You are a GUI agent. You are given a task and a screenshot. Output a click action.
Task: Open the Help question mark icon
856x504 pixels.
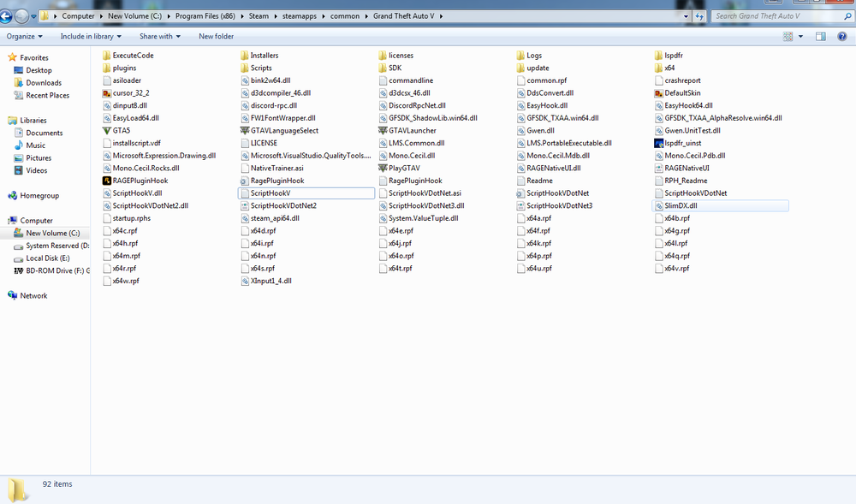pyautogui.click(x=842, y=37)
